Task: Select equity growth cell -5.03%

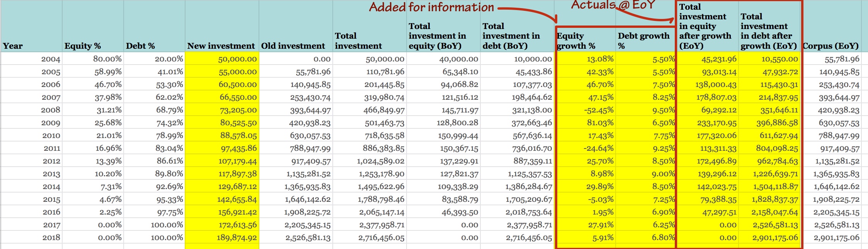Action: [585, 199]
